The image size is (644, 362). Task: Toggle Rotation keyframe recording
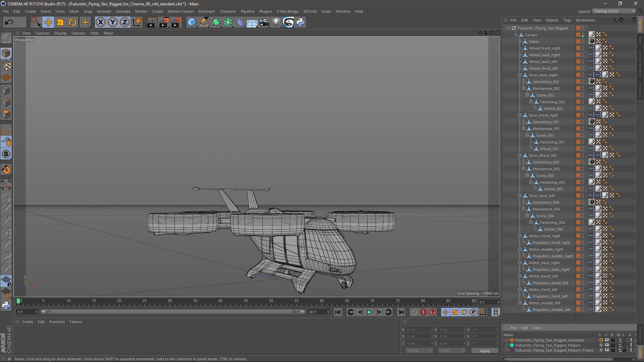point(464,312)
